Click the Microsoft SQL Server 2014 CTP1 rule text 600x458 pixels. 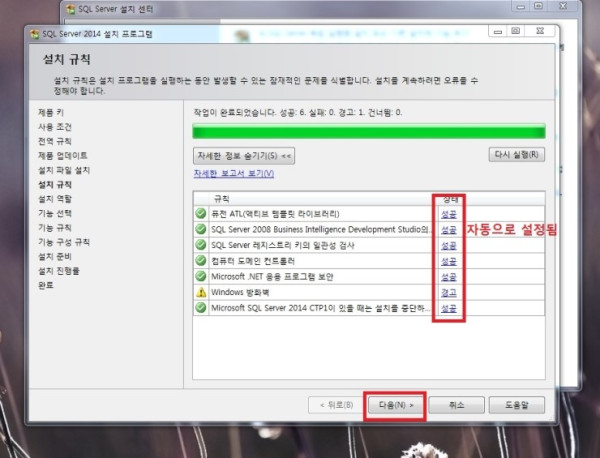pos(321,308)
